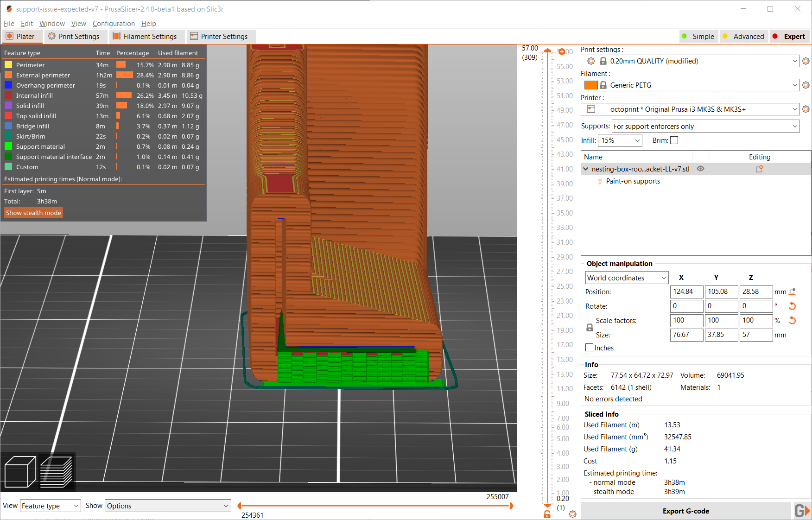812x520 pixels.
Task: Switch to 3D editor view cube icon
Action: coord(20,472)
